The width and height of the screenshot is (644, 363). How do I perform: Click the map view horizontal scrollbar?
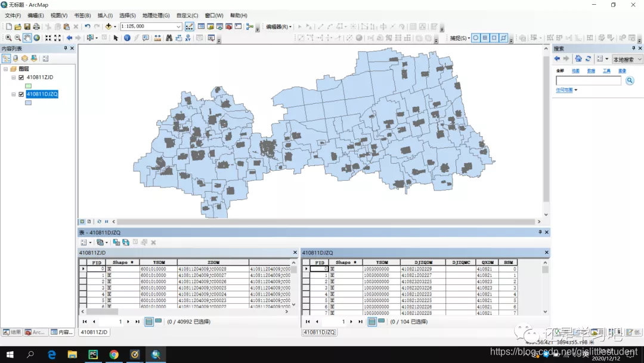[x=327, y=222]
